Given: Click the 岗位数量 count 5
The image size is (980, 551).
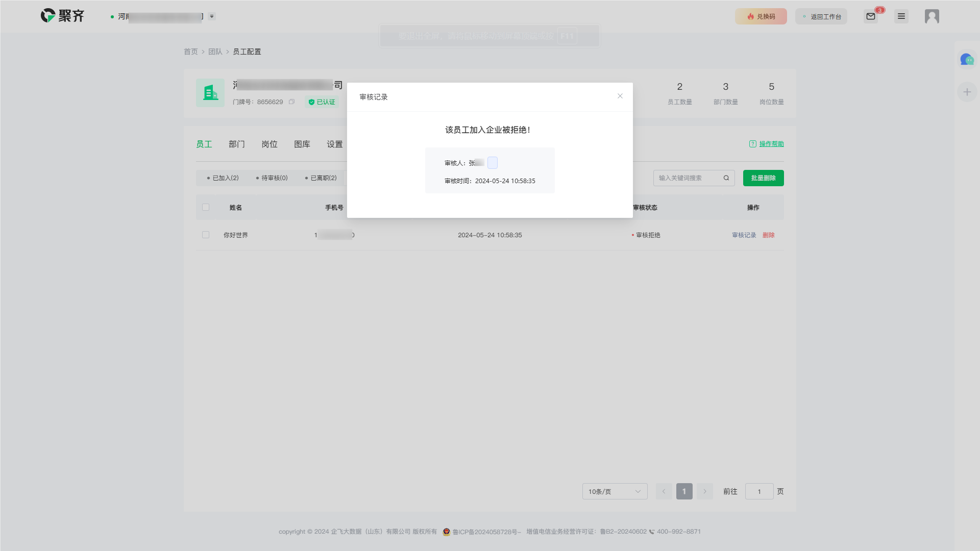Looking at the screenshot, I should 771,87.
